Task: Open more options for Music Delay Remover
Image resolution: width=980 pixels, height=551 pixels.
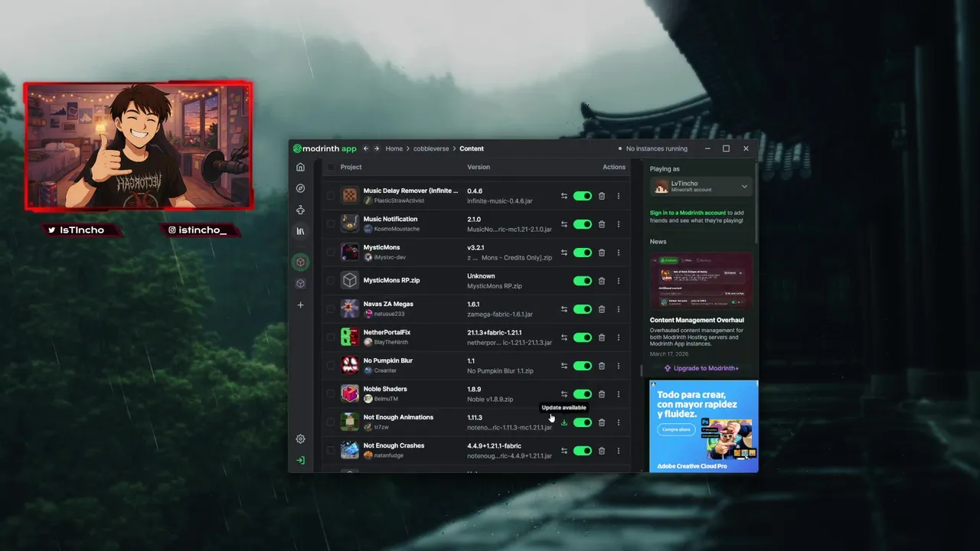Action: pyautogui.click(x=619, y=196)
